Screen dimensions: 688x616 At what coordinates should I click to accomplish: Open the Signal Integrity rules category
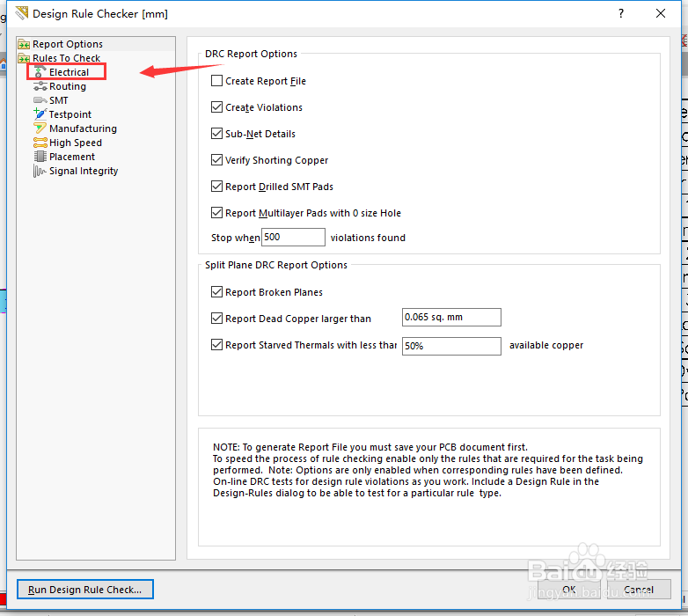click(84, 171)
